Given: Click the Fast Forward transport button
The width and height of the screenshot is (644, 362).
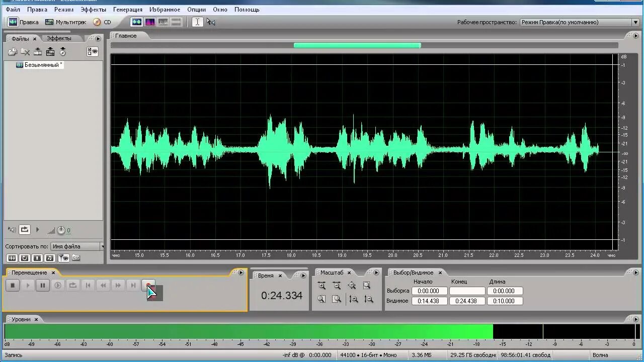Looking at the screenshot, I should 118,286.
